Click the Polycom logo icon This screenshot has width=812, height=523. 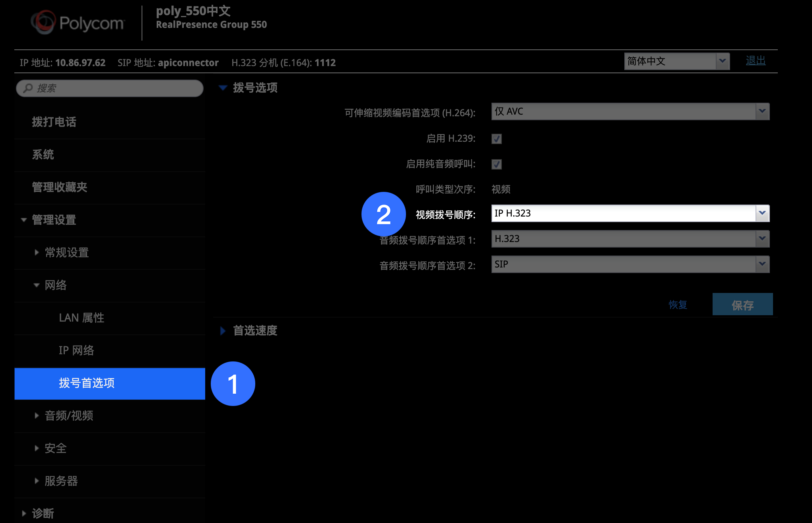pos(43,22)
